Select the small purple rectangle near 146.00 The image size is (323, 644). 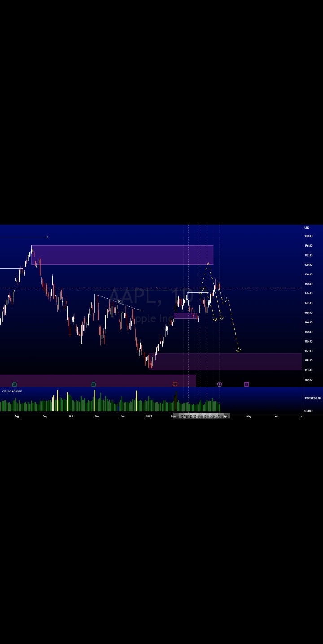click(x=186, y=316)
